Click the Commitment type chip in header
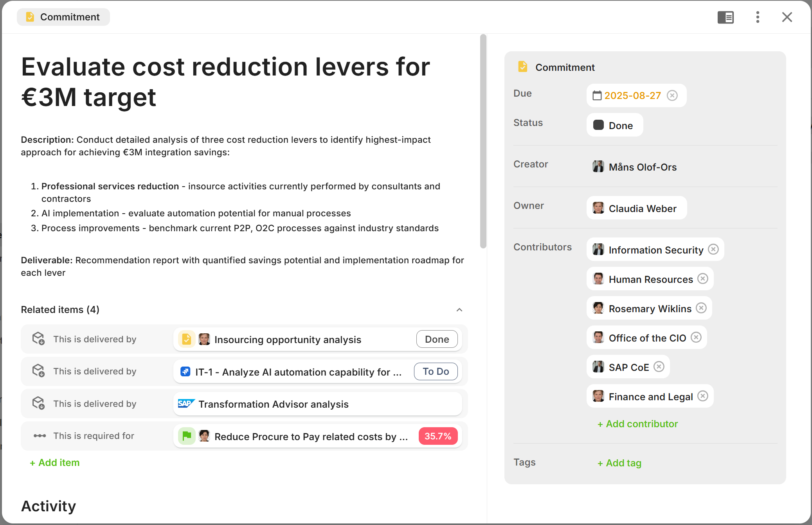This screenshot has width=812, height=525. [63, 17]
